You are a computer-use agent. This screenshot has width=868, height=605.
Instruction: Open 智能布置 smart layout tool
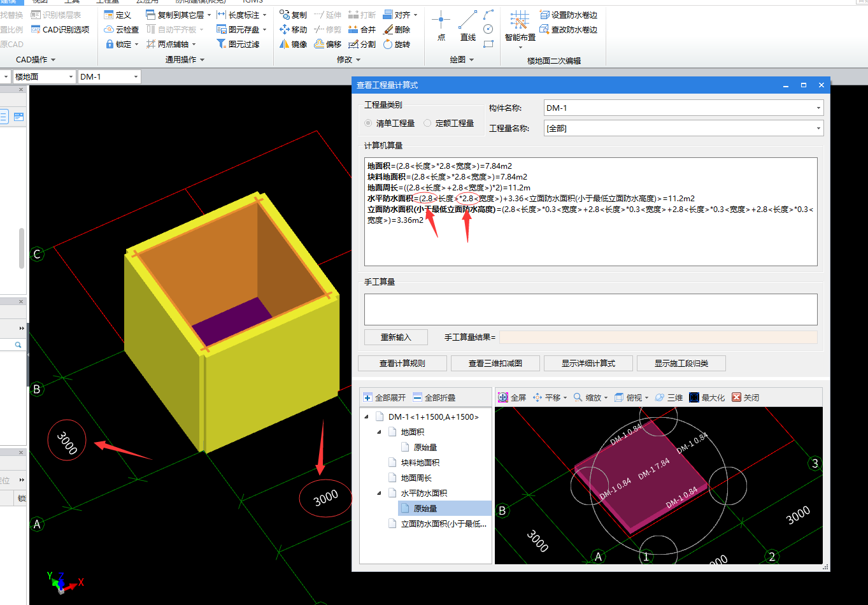(520, 29)
